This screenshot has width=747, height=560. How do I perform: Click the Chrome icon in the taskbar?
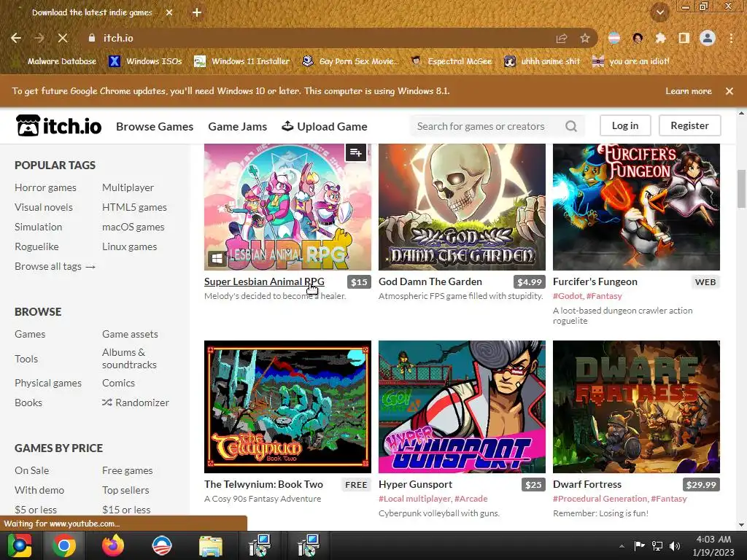click(64, 545)
